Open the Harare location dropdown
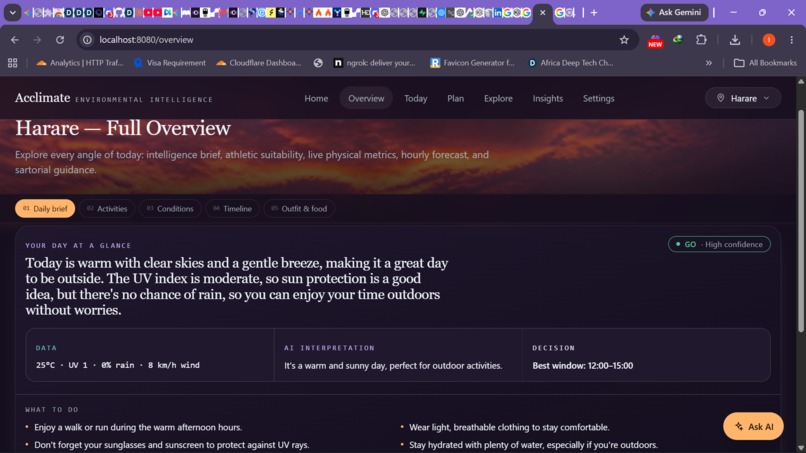Screen dimensions: 806x453 tap(743, 98)
